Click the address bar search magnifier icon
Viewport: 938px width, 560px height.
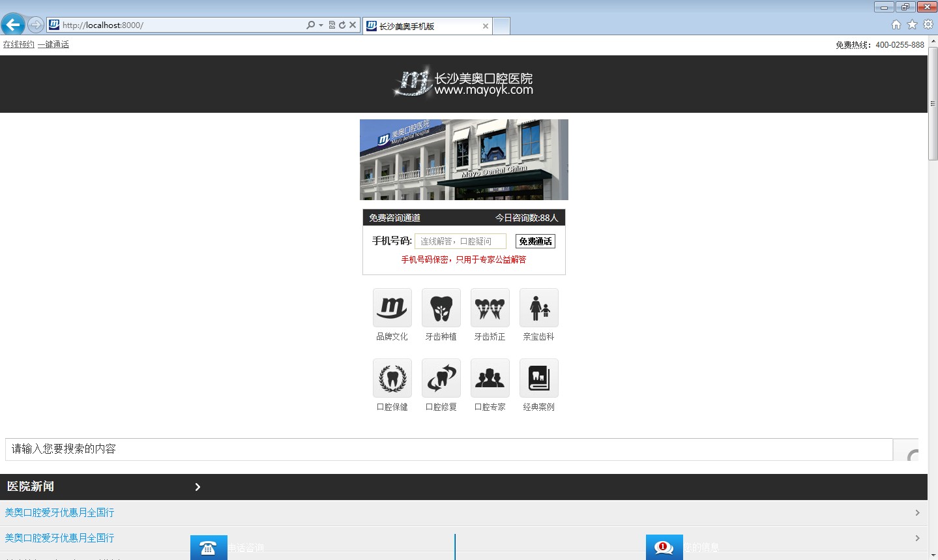[311, 25]
